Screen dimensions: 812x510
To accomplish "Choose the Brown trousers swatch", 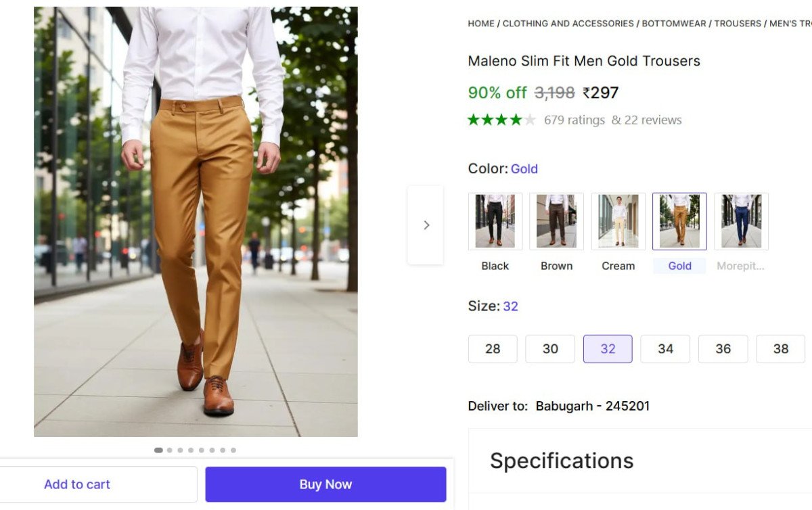I will click(556, 221).
